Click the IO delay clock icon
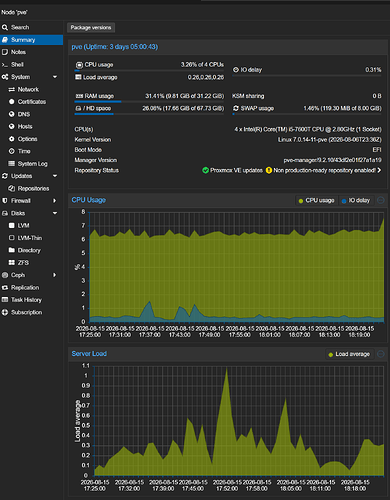The image size is (390, 500). point(236,70)
